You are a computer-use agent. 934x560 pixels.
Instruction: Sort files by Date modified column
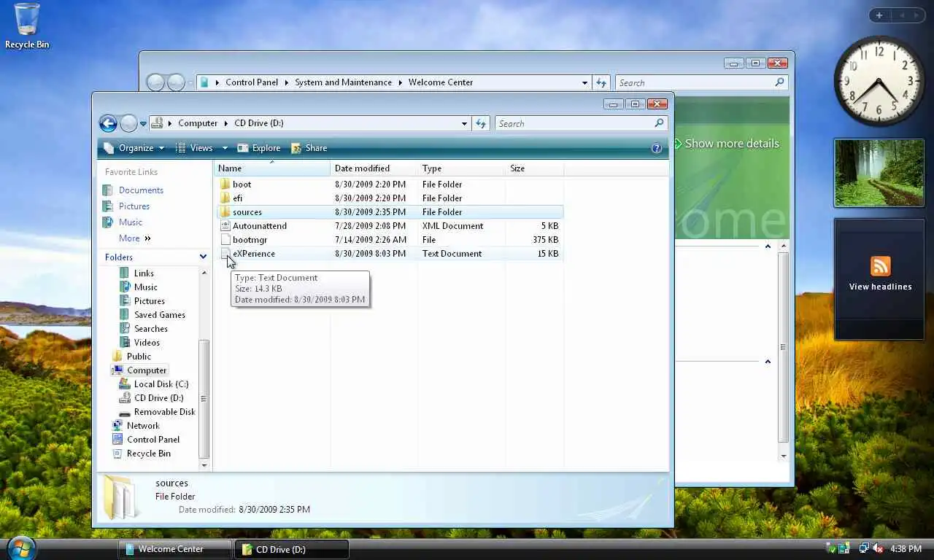(374, 168)
